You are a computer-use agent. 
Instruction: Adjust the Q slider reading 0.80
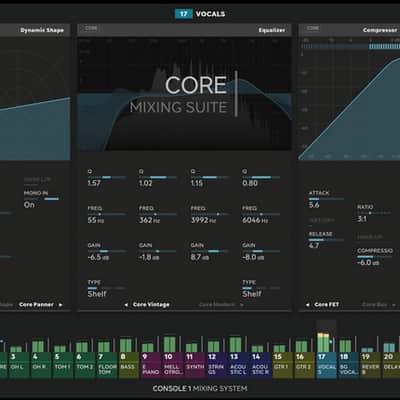pyautogui.click(x=261, y=177)
